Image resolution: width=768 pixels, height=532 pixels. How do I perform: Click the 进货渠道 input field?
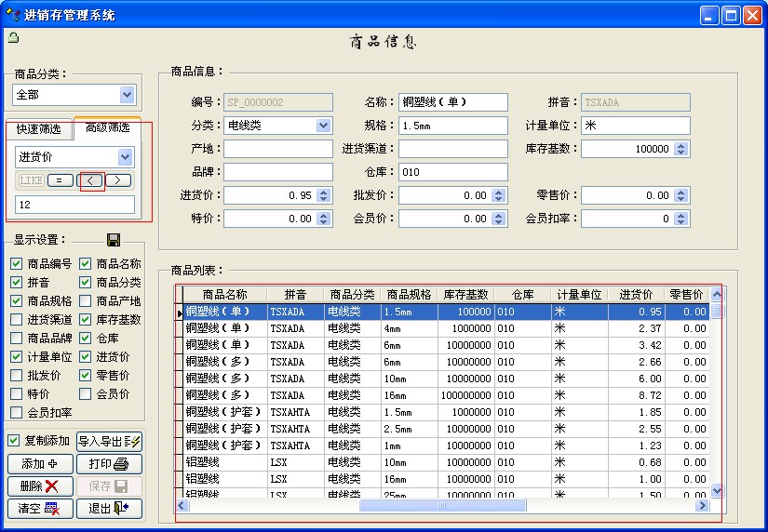click(453, 149)
